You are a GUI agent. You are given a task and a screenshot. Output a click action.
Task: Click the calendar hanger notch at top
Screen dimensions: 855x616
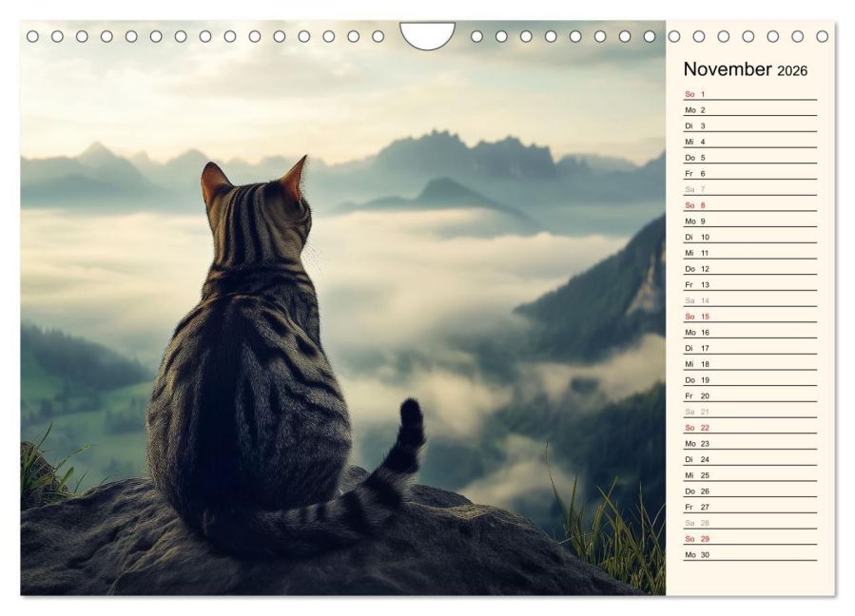coord(427,34)
